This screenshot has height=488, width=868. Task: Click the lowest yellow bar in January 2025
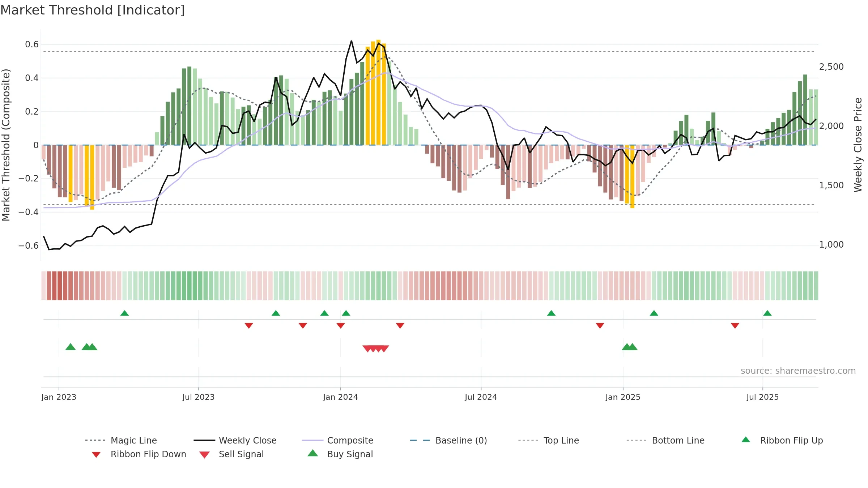pyautogui.click(x=632, y=177)
